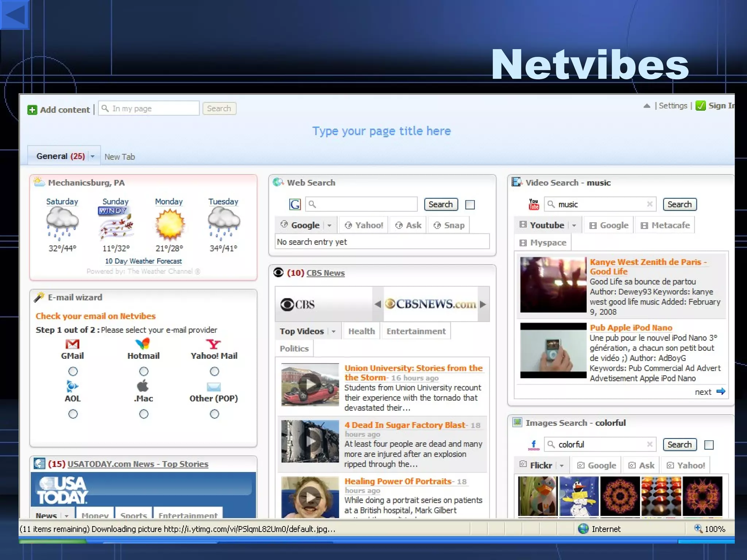Open the Settings link
Viewport: 747px width, 560px height.
click(x=673, y=106)
